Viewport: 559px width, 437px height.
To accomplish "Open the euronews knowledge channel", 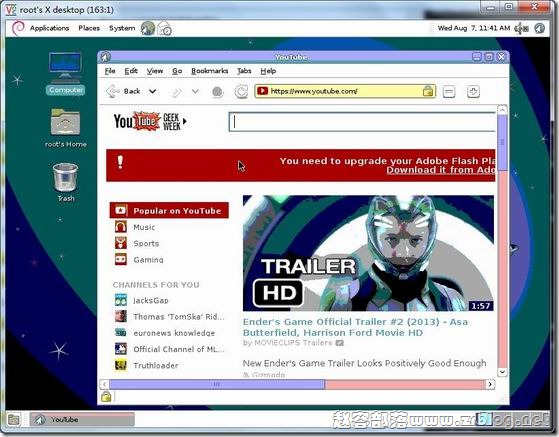I will coord(174,333).
